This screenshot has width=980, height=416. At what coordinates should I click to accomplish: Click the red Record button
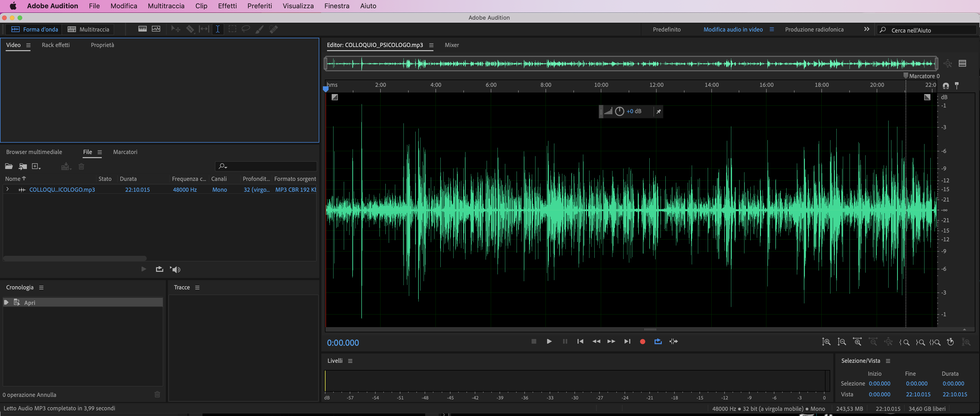pos(643,342)
